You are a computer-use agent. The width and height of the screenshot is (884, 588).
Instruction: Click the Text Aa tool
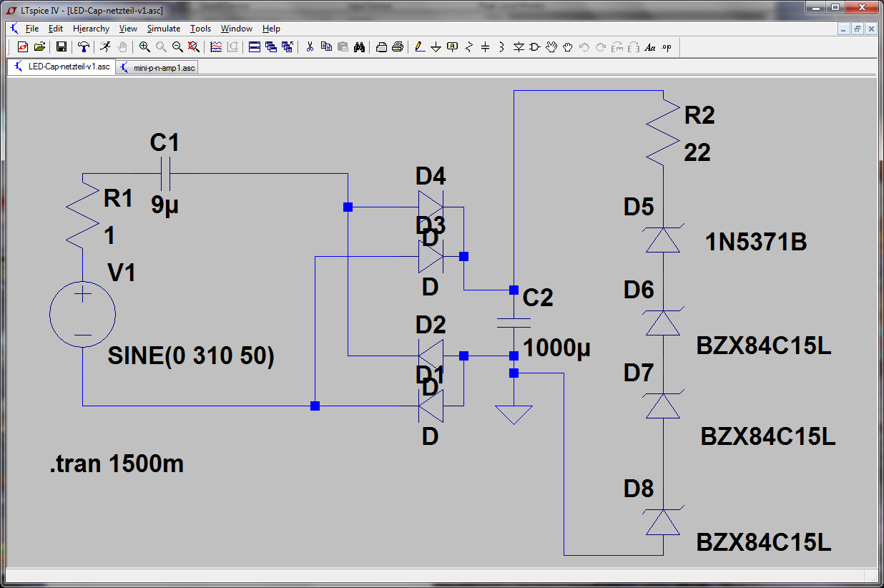(x=650, y=47)
